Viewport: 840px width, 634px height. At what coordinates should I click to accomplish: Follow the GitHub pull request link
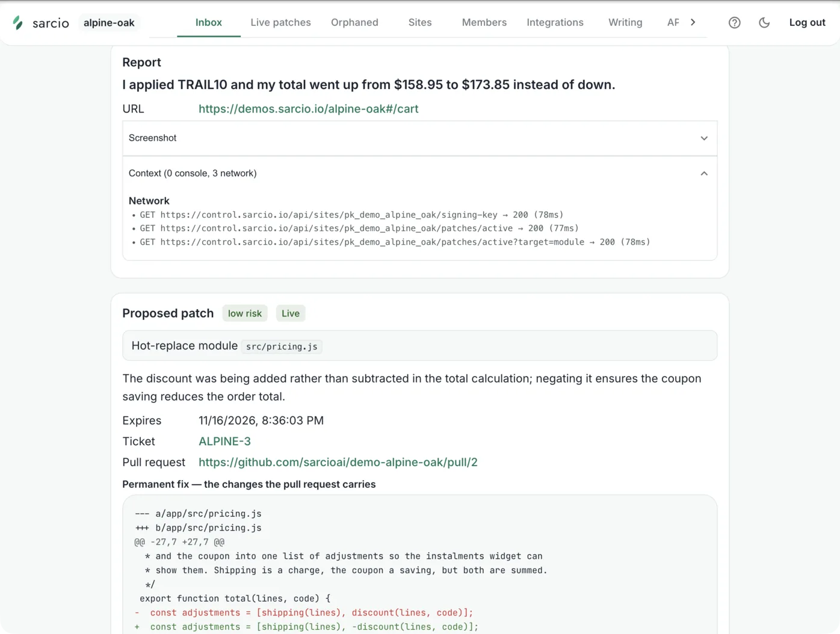[x=338, y=463]
